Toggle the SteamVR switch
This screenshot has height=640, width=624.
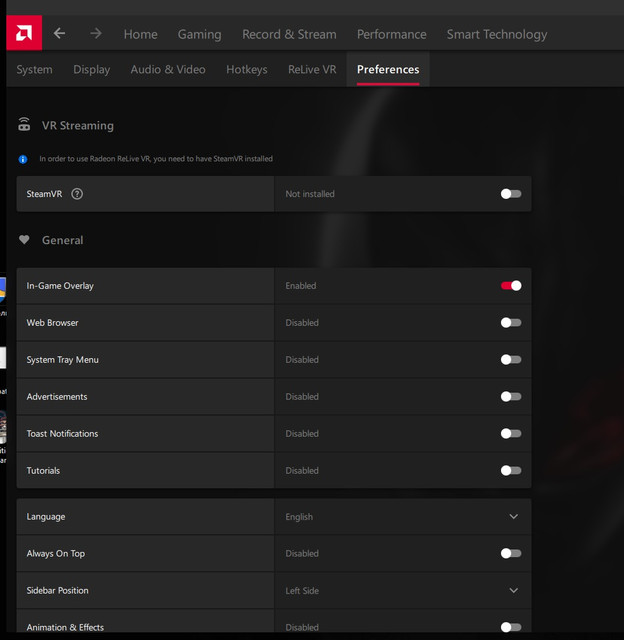511,194
